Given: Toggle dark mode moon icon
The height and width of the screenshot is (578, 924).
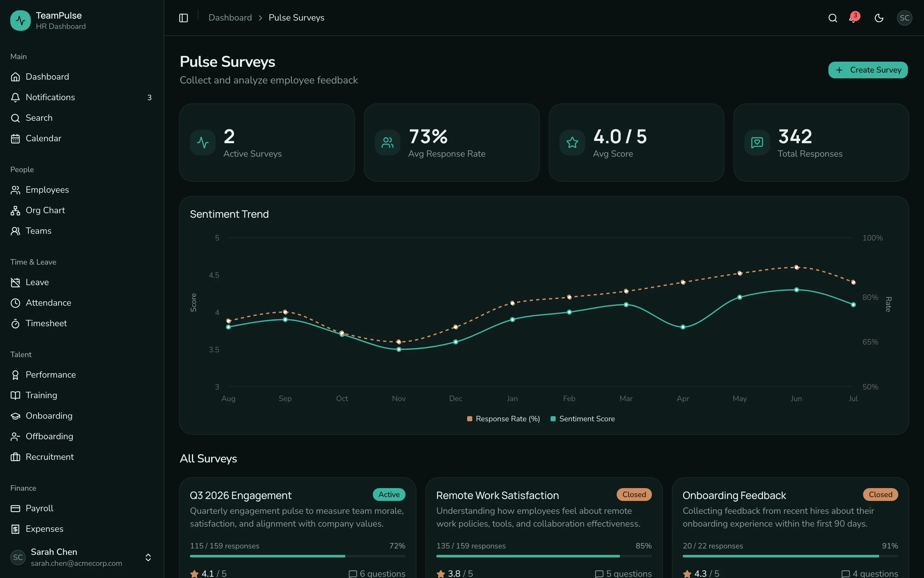Looking at the screenshot, I should [x=879, y=18].
